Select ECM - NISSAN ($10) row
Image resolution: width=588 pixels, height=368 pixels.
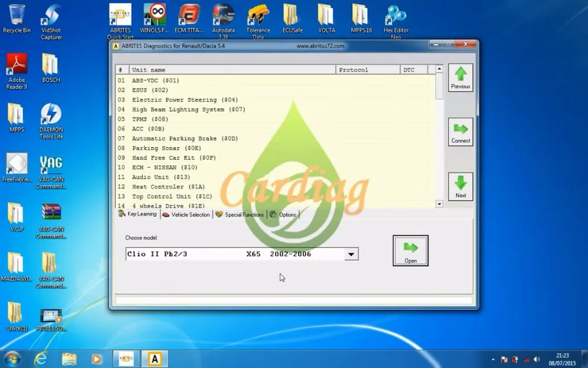(276, 167)
